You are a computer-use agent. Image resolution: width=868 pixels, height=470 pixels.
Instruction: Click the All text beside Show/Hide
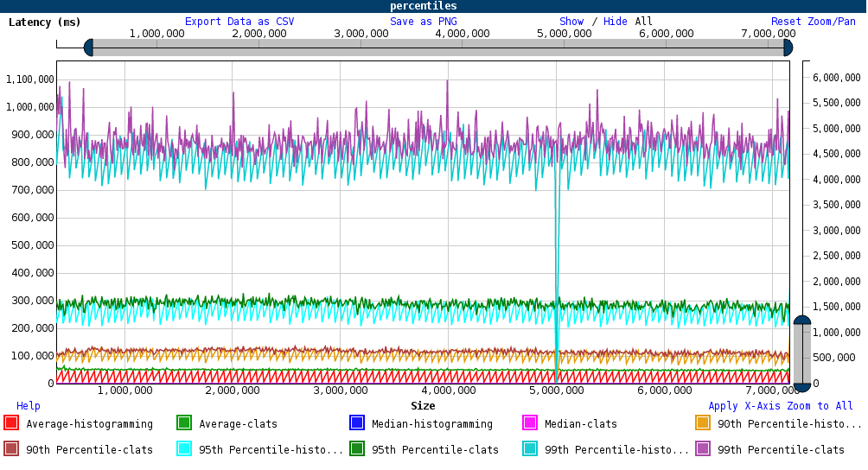pos(643,22)
